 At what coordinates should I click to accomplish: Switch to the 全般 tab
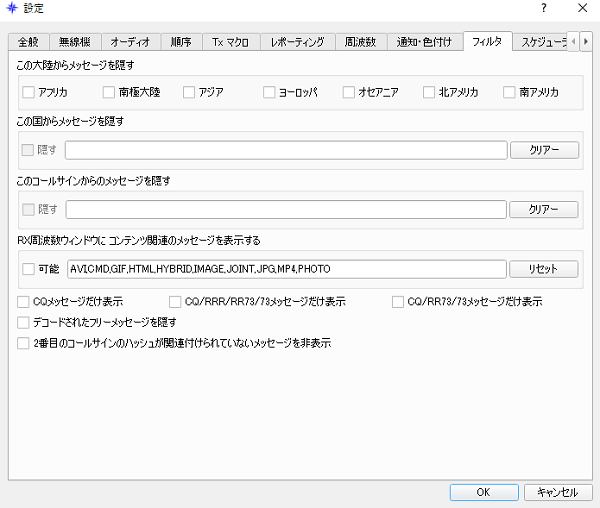pos(27,42)
